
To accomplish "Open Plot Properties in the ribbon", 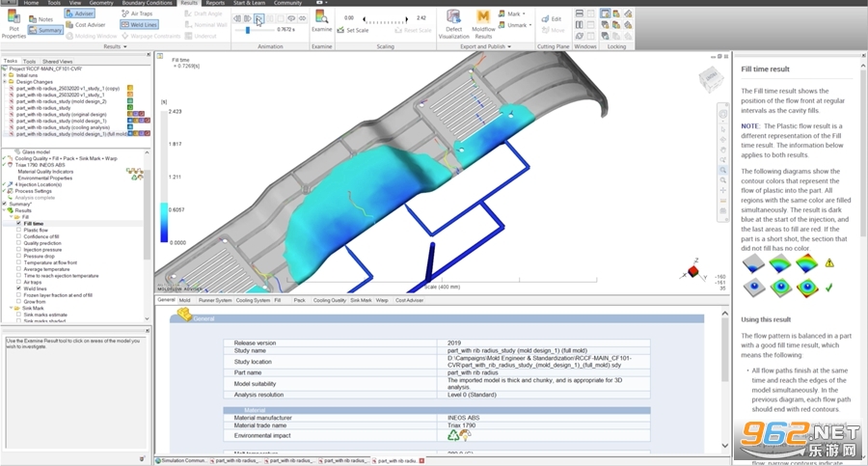I will (14, 24).
